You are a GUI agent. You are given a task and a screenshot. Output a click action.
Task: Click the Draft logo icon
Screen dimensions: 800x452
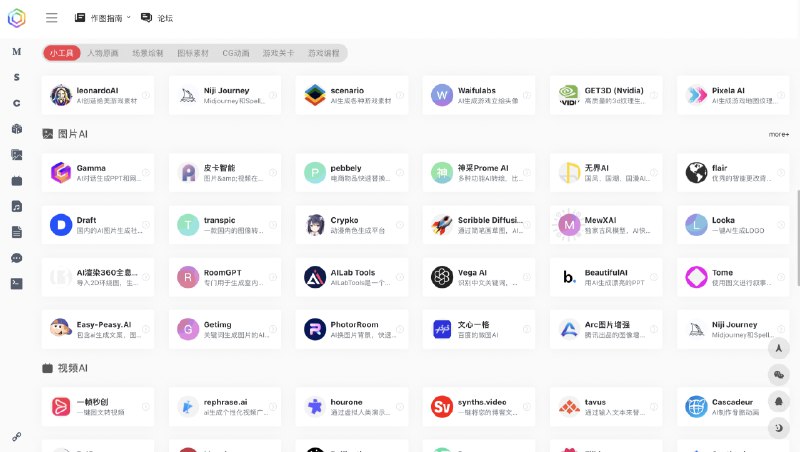[61, 225]
